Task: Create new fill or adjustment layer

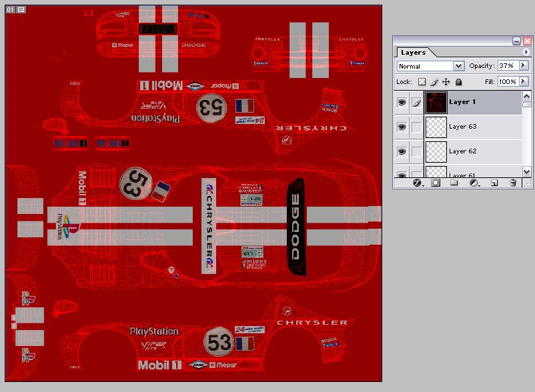Action: (x=474, y=182)
